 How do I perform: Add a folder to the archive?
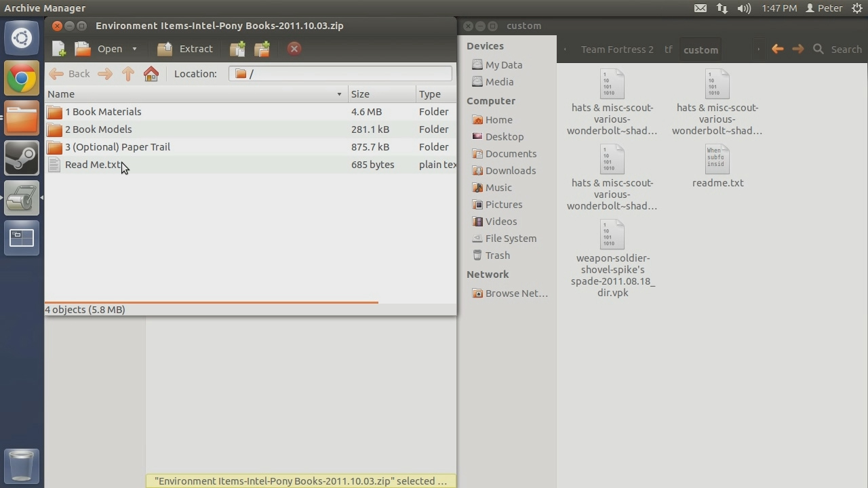[262, 49]
